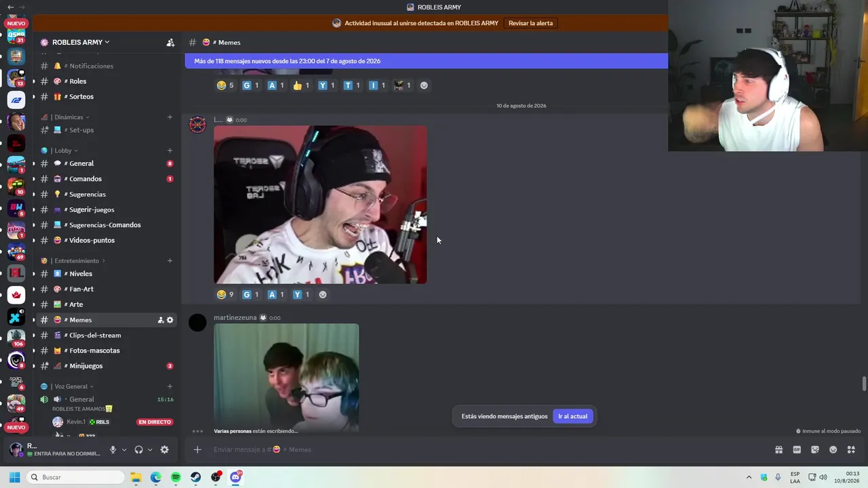The image size is (868, 488).
Task: Add a channel to the Entretenimiento category
Action: tap(170, 261)
